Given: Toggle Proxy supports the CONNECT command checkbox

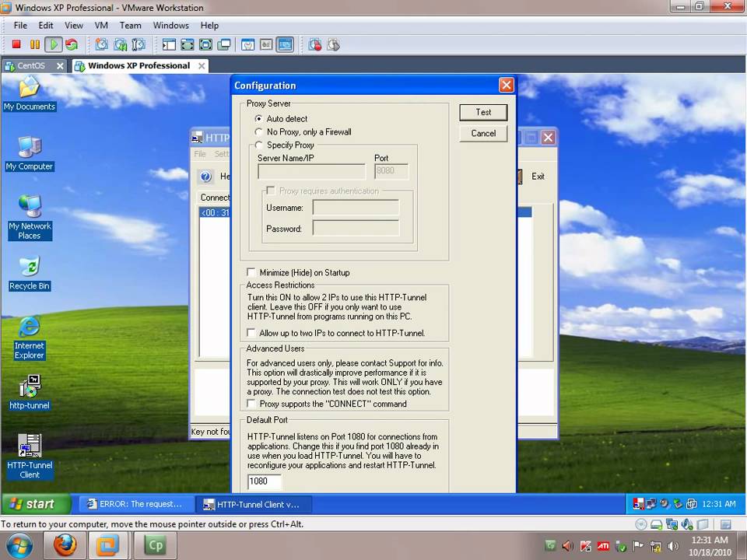Looking at the screenshot, I should [x=251, y=404].
